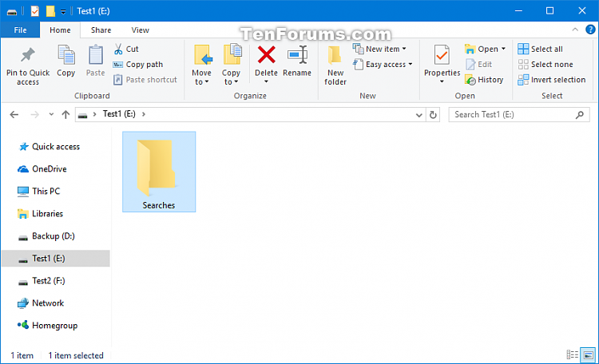The image size is (599, 364).
Task: Expand the Easy access dropdown
Action: [411, 64]
